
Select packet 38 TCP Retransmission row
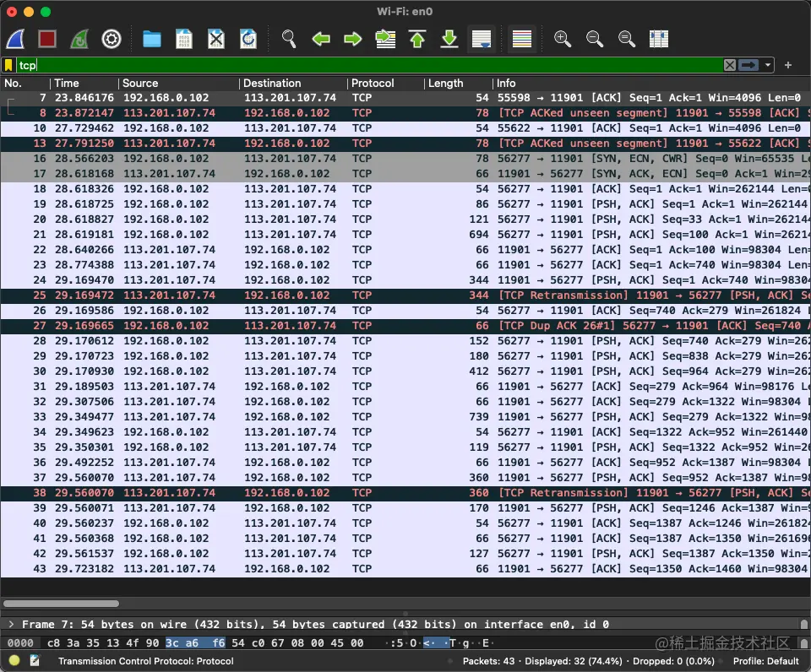[x=405, y=493]
